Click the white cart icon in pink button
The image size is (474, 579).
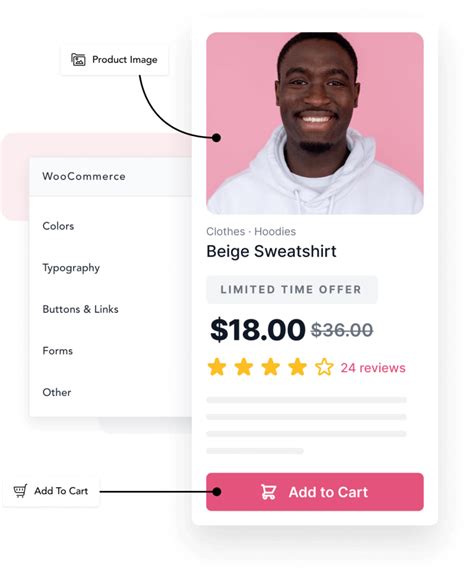tap(268, 492)
